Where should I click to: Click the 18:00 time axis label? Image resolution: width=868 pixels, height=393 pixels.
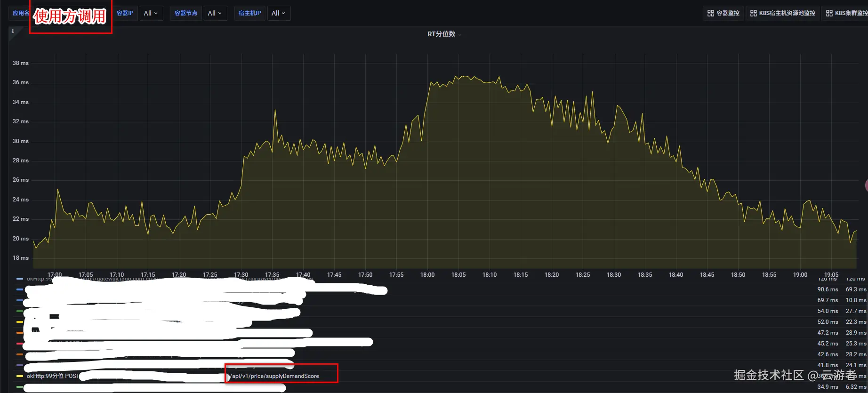(x=427, y=275)
